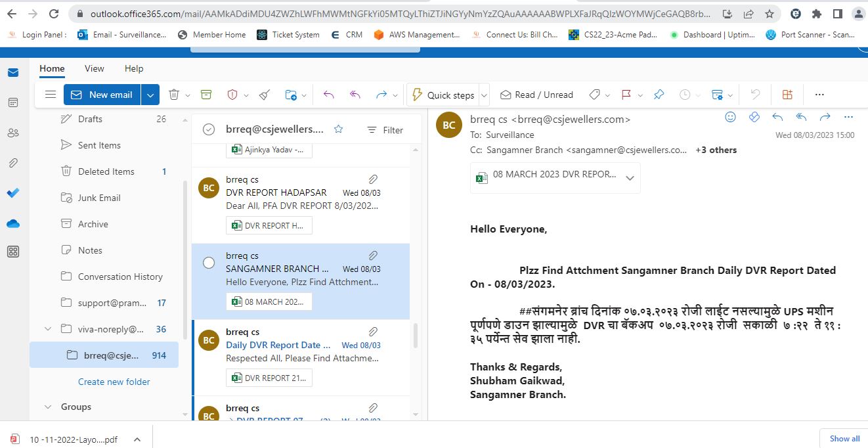This screenshot has height=448, width=868.
Task: Expand the New email dropdown arrow
Action: coord(150,95)
